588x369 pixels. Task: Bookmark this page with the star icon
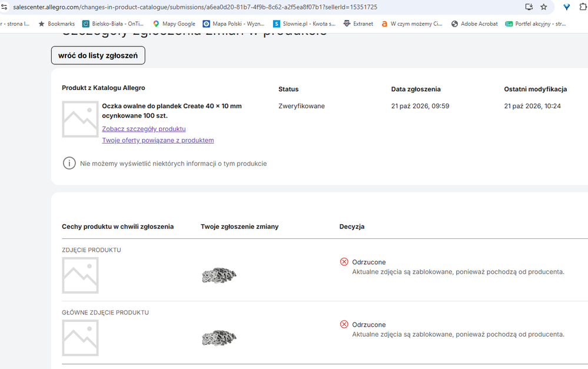(544, 6)
